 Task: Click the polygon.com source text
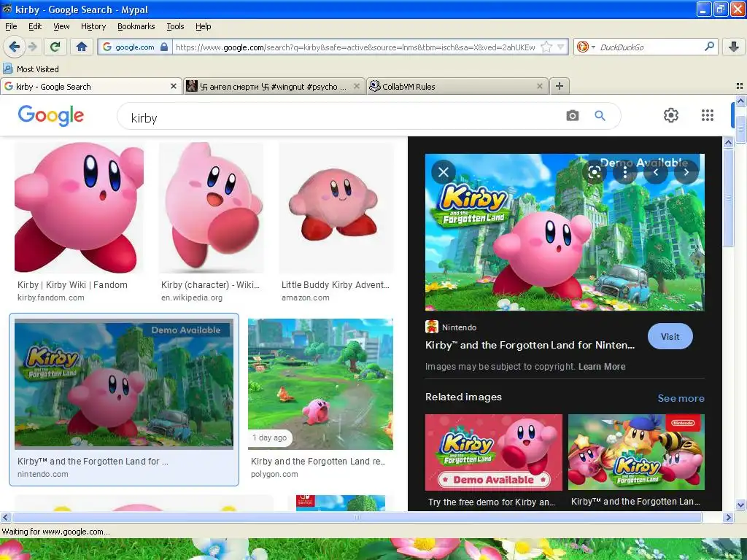[274, 474]
